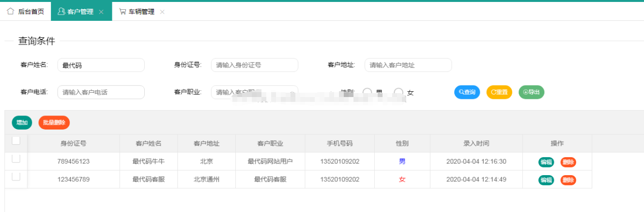
Task: Open the 后台首页 home tab
Action: coord(25,12)
